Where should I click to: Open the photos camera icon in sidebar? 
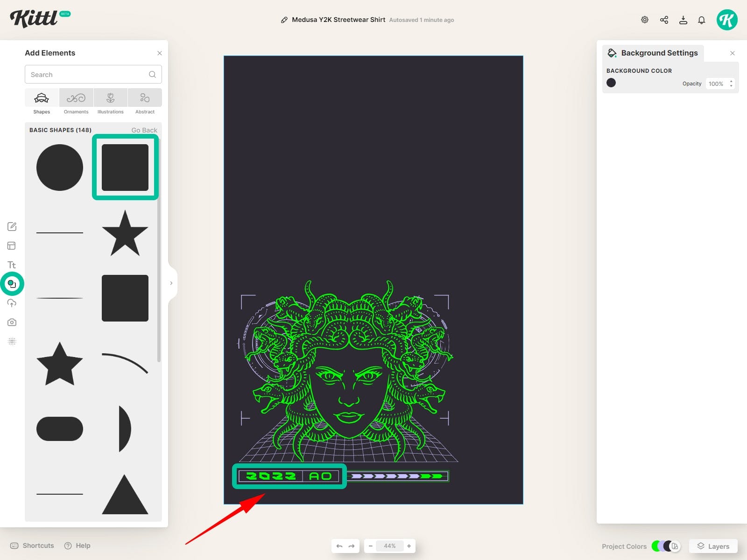click(12, 322)
